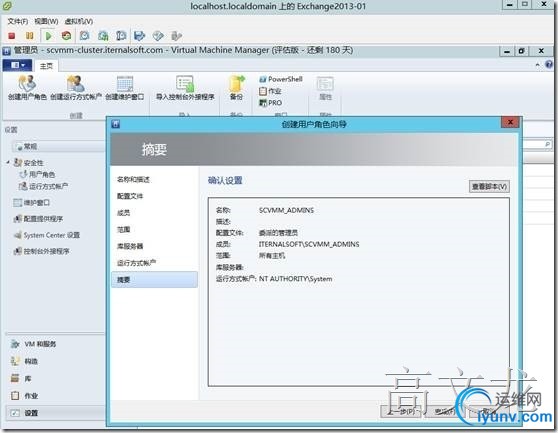
Task: Open the 作业 window from ribbon
Action: pyautogui.click(x=270, y=91)
